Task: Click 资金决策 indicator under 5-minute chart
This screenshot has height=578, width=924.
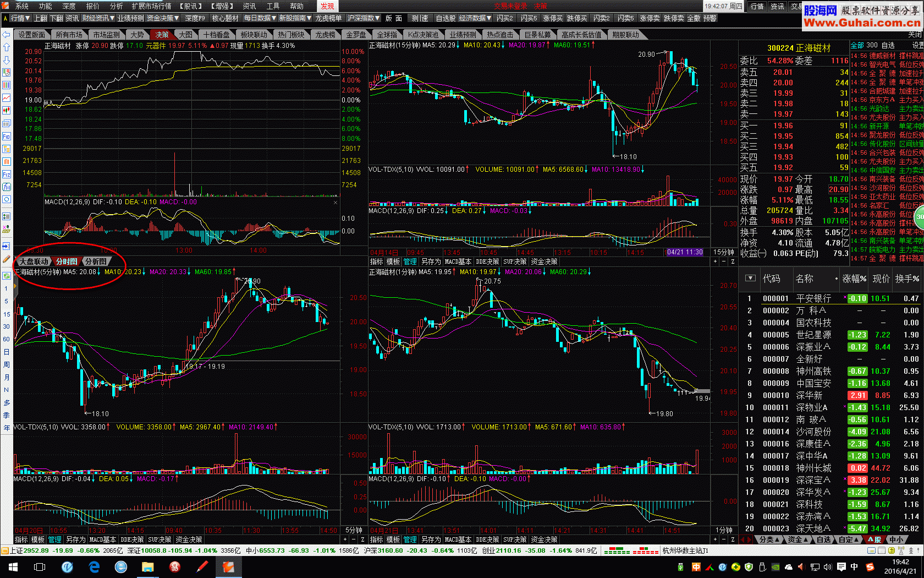Action: click(x=189, y=539)
